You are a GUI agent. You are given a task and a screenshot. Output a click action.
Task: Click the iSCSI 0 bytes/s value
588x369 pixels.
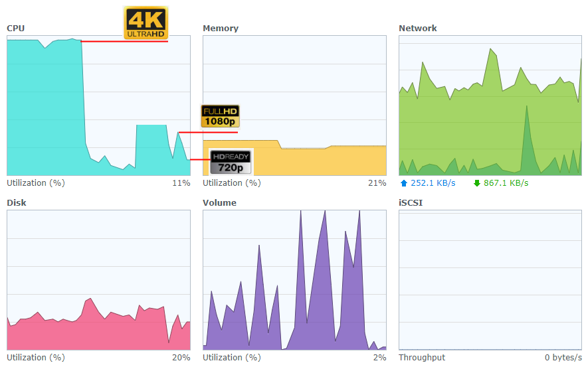click(x=563, y=358)
